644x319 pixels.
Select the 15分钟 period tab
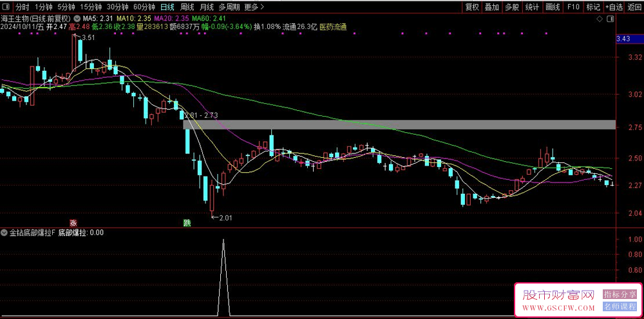click(x=91, y=7)
